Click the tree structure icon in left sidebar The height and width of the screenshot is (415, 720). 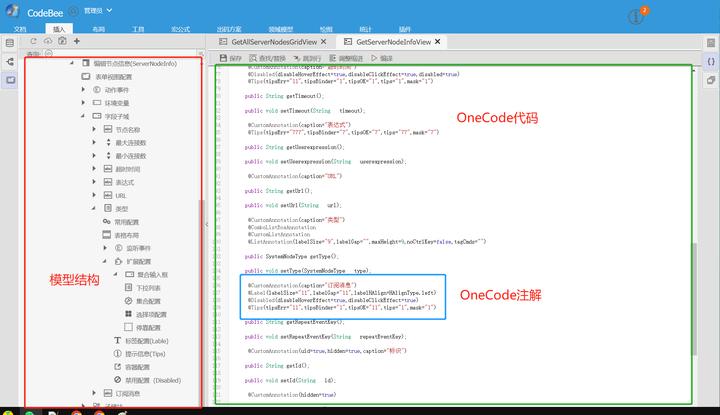pos(10,61)
